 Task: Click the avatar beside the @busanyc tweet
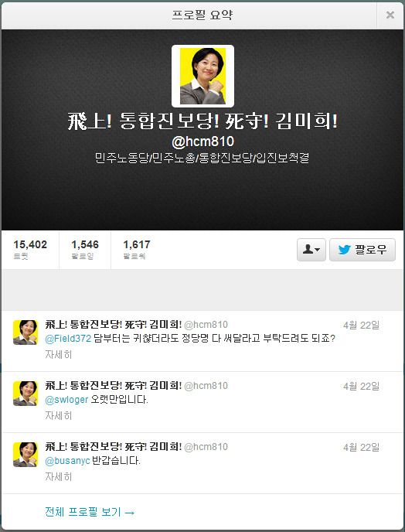point(26,455)
